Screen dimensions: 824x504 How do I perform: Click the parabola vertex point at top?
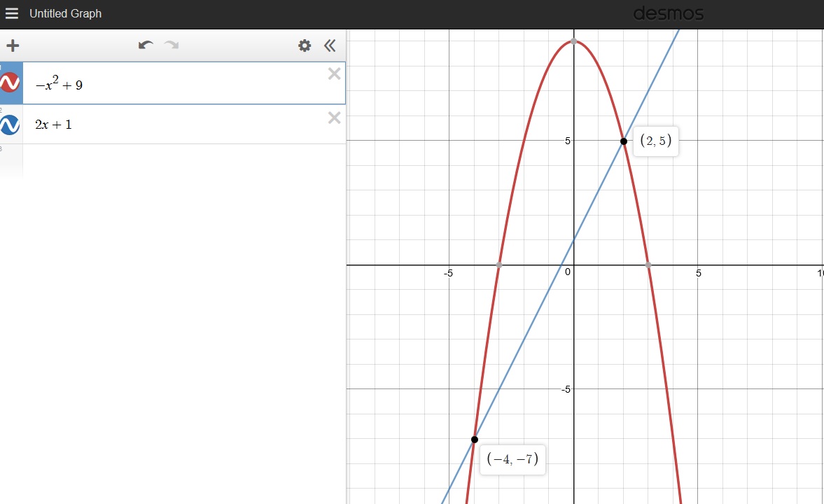574,41
